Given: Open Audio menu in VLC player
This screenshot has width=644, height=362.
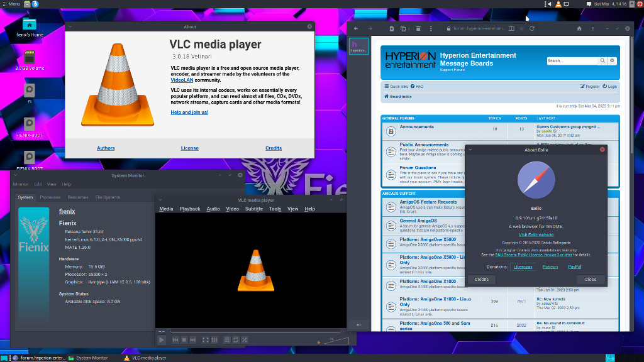Looking at the screenshot, I should 213,209.
